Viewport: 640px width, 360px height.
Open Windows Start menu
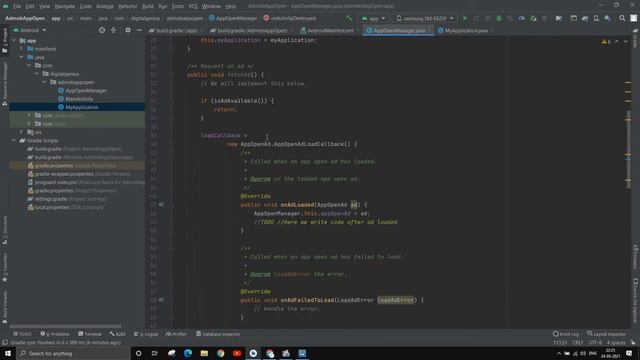8,353
